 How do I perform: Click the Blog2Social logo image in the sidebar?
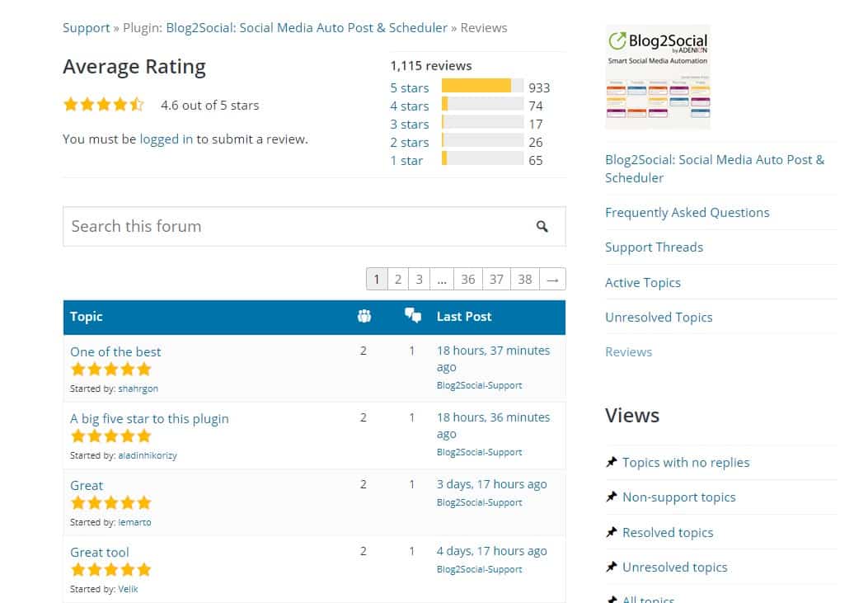coord(658,77)
